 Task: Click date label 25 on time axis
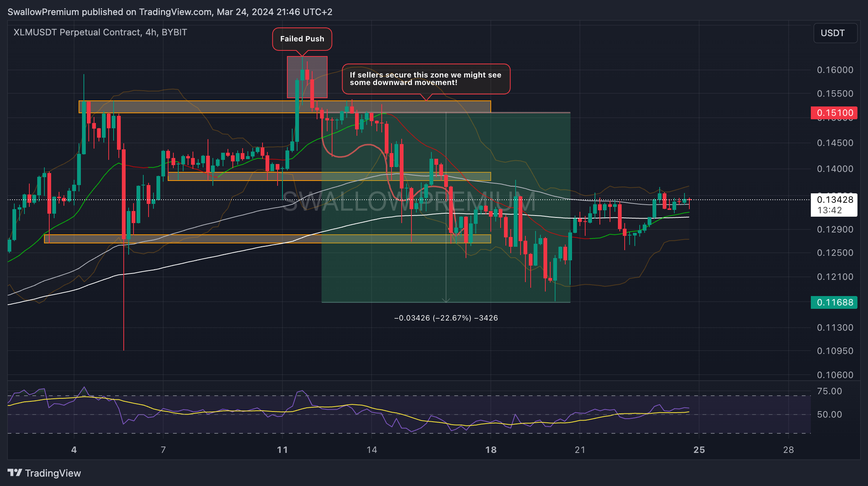click(x=699, y=450)
